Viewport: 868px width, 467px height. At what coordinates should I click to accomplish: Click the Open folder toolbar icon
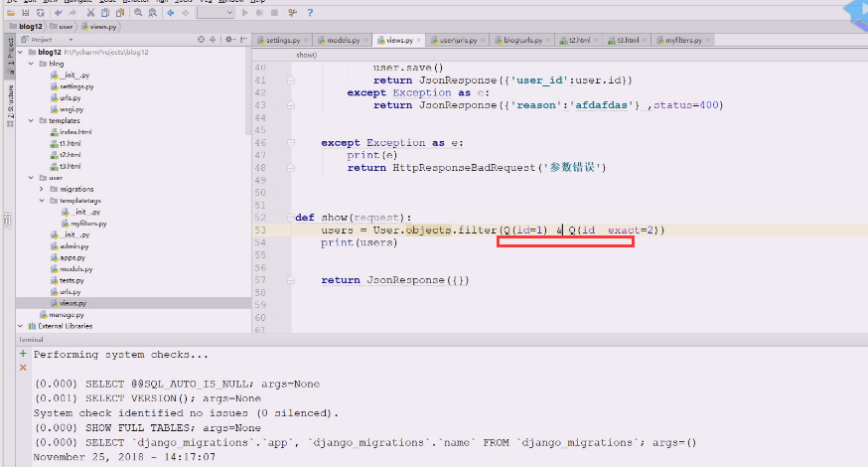point(11,13)
